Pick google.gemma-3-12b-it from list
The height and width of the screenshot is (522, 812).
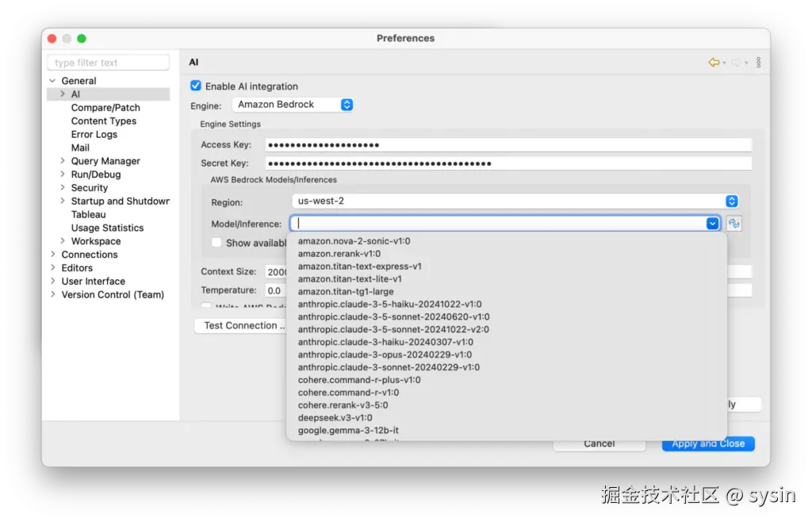(348, 430)
